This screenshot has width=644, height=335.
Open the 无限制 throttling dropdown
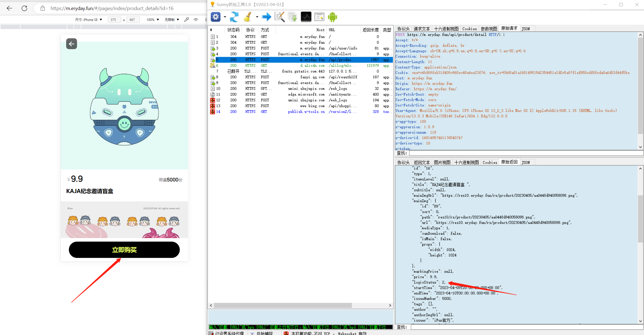[x=172, y=20]
